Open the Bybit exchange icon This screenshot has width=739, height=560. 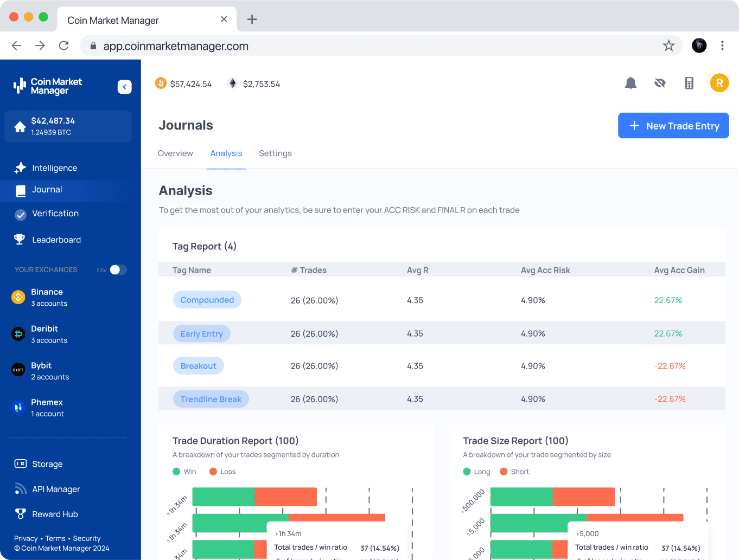(18, 370)
